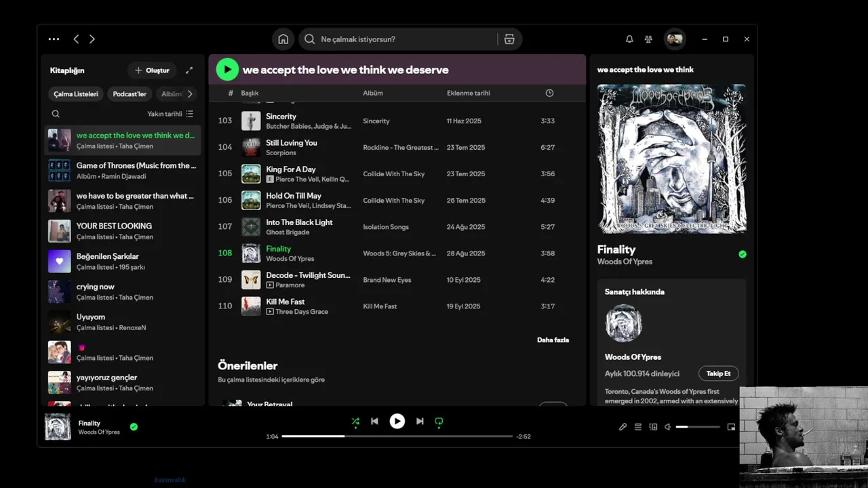868x488 pixels.
Task: Mute the volume speaker icon
Action: pyautogui.click(x=668, y=427)
